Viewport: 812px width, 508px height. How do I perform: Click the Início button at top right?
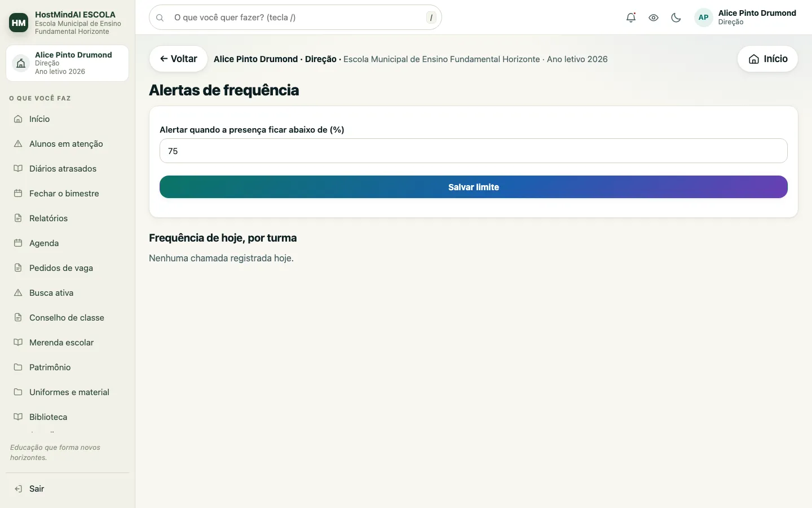pos(767,59)
